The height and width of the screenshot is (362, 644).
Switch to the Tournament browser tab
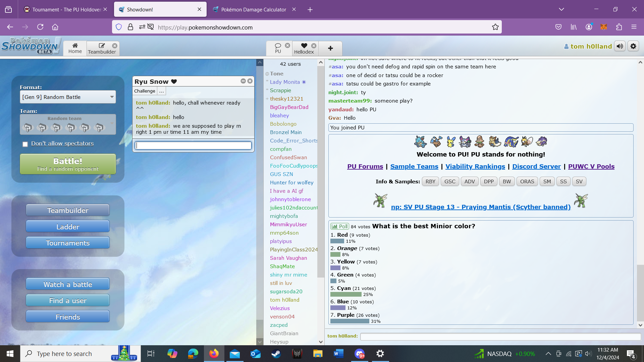[66, 9]
